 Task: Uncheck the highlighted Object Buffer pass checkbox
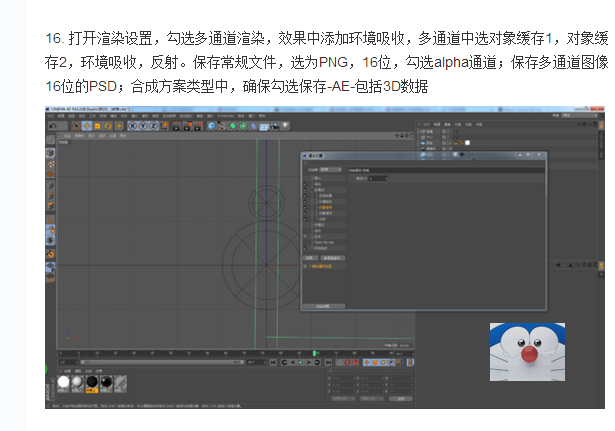[x=305, y=207]
